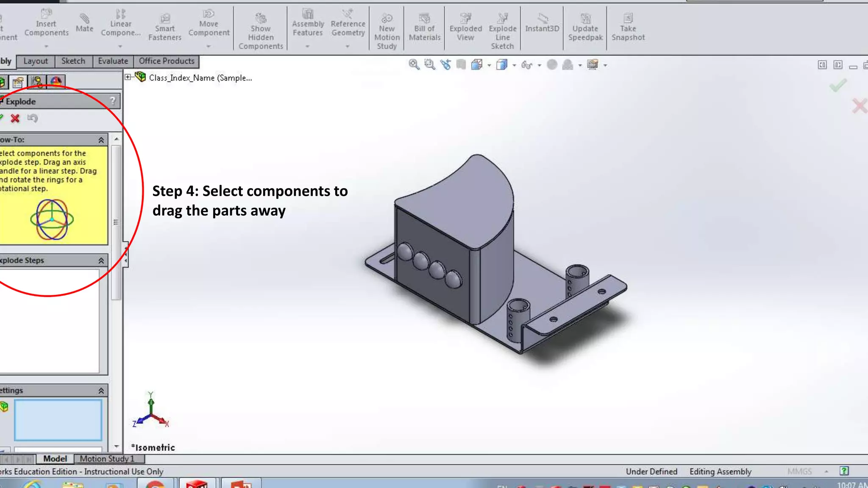
Task: Open Bill of Materials tool
Action: [425, 27]
